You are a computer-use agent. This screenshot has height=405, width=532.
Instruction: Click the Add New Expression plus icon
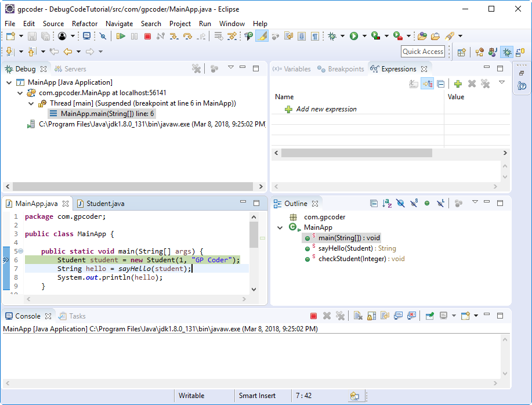coord(458,84)
